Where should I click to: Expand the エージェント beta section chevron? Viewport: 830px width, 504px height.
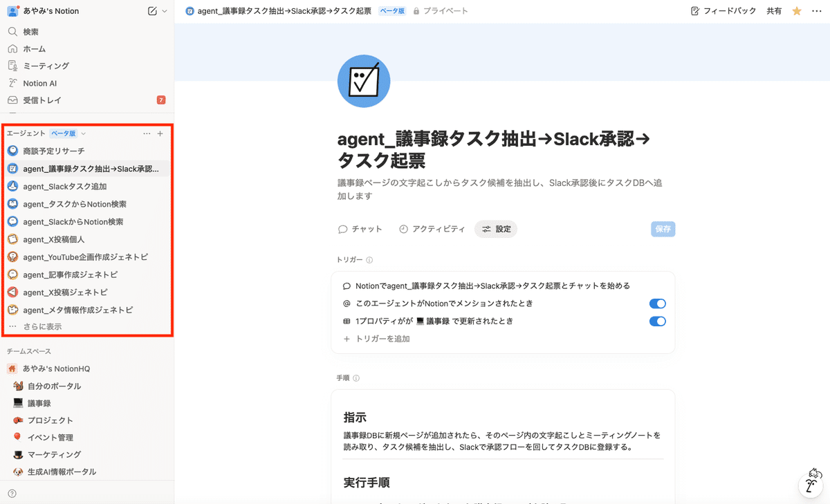click(84, 133)
